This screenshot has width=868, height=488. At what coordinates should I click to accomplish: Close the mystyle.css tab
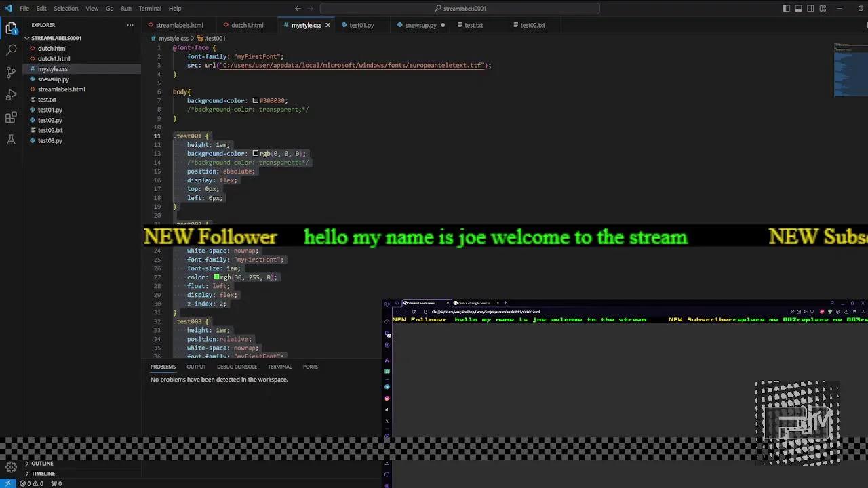coord(328,25)
